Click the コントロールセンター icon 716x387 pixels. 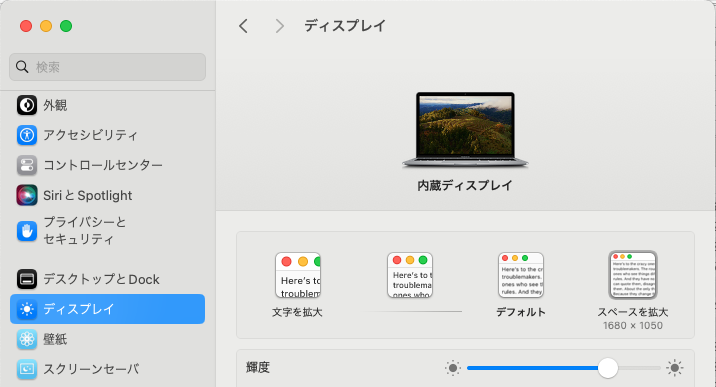(x=27, y=165)
